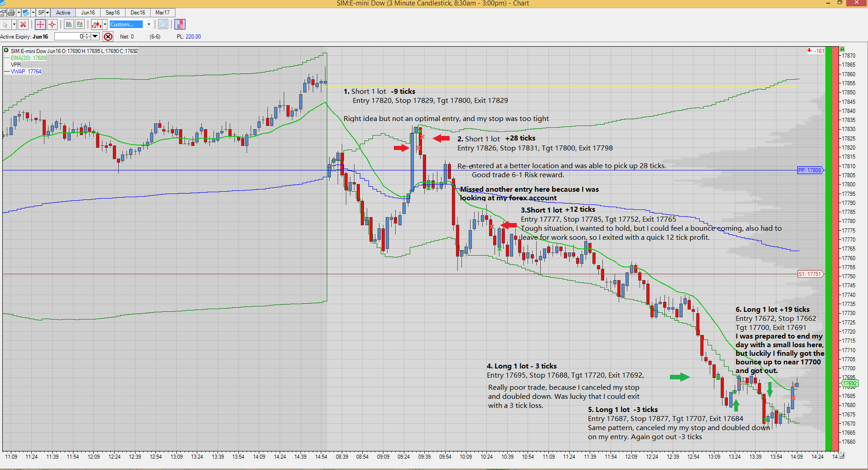Screen dimensions: 868x470
Task: Click the 08:39 time axis label
Action: point(342,457)
